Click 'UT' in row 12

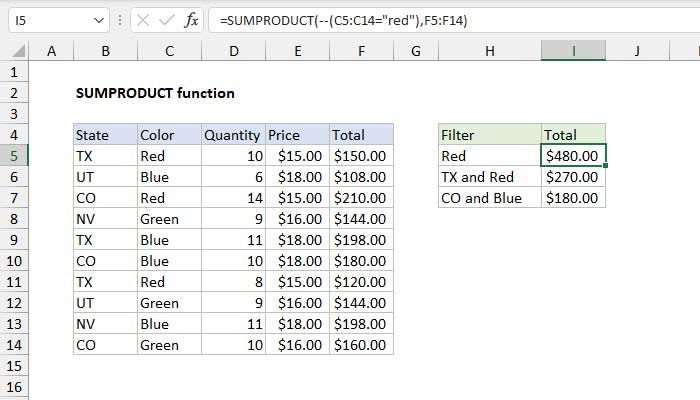[105, 303]
